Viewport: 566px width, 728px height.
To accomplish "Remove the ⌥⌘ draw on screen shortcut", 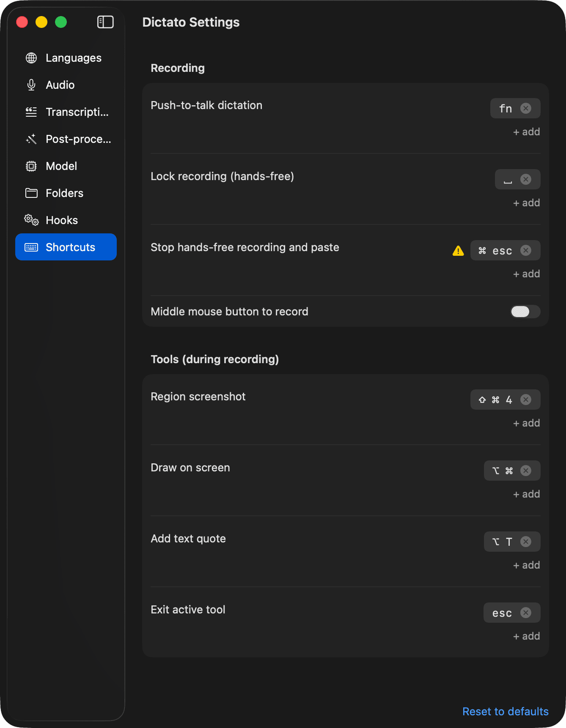I will click(x=526, y=471).
